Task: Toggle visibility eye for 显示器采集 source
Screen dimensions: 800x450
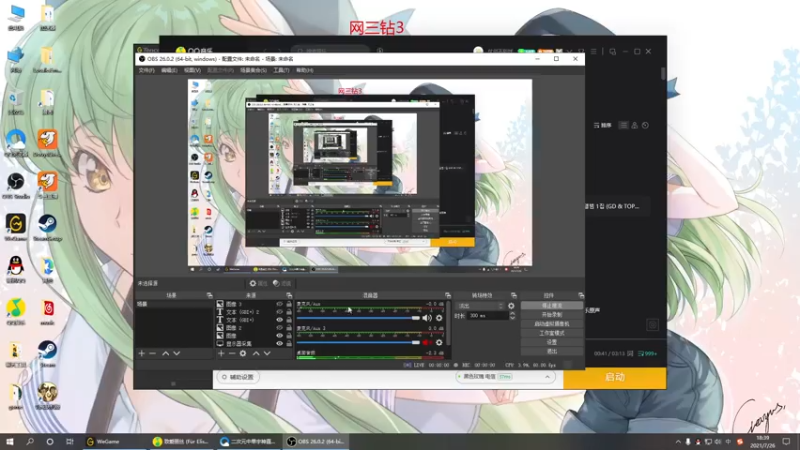Action: [280, 343]
